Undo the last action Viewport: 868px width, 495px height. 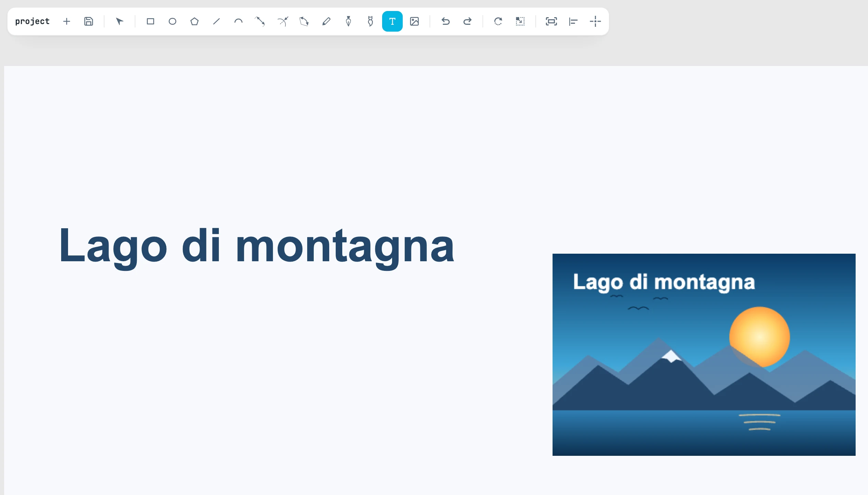click(446, 21)
